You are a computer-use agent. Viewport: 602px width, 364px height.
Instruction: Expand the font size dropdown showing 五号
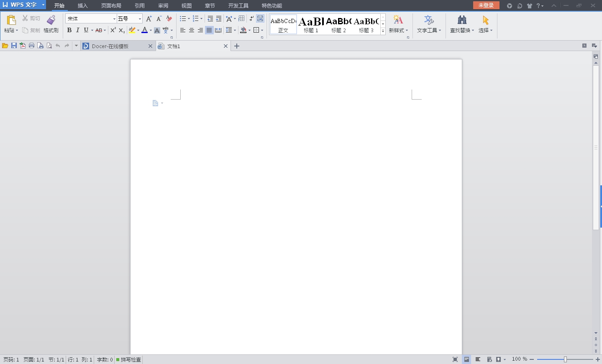(140, 19)
